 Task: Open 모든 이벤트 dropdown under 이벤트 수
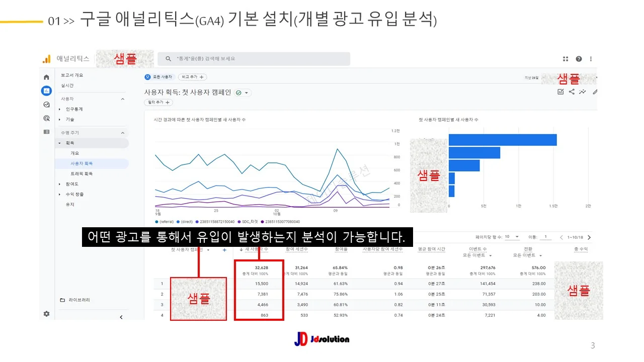coord(478,255)
